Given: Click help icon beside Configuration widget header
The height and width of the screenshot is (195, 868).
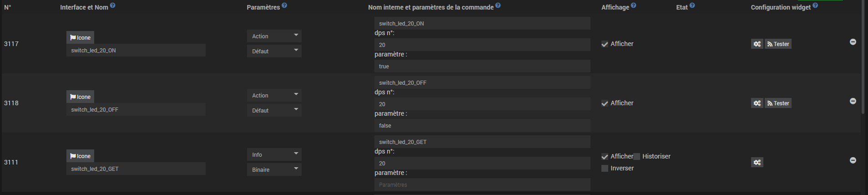Looking at the screenshot, I should [815, 5].
